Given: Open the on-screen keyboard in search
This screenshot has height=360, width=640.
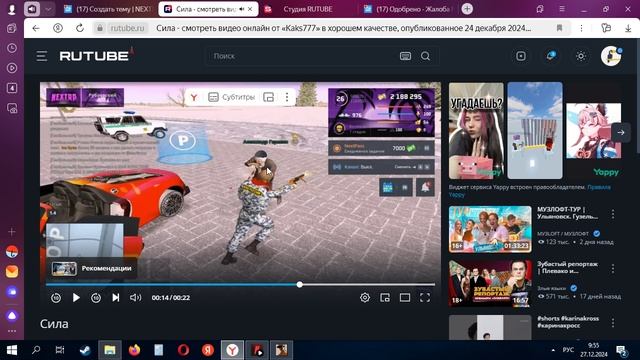Looking at the screenshot, I should [x=405, y=56].
